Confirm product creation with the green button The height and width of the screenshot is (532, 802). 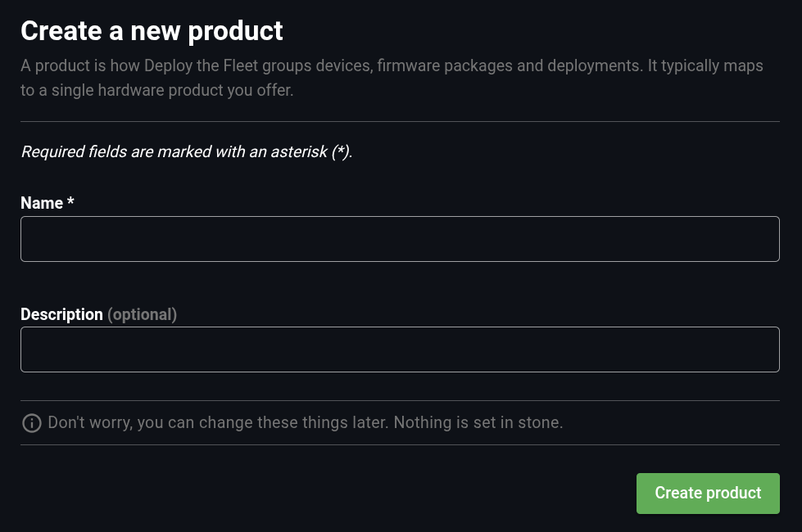pyautogui.click(x=708, y=493)
